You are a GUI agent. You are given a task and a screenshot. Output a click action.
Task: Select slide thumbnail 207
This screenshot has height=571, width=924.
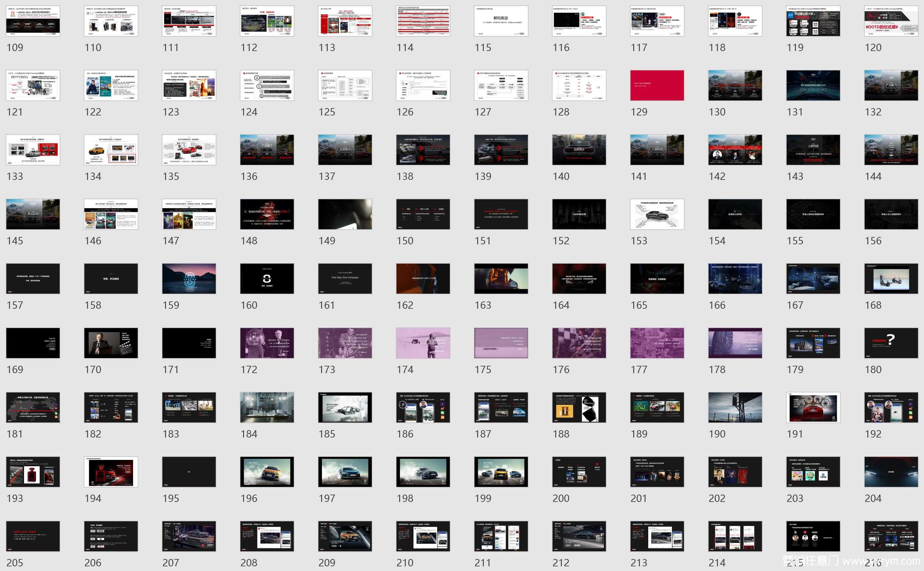coord(189,536)
